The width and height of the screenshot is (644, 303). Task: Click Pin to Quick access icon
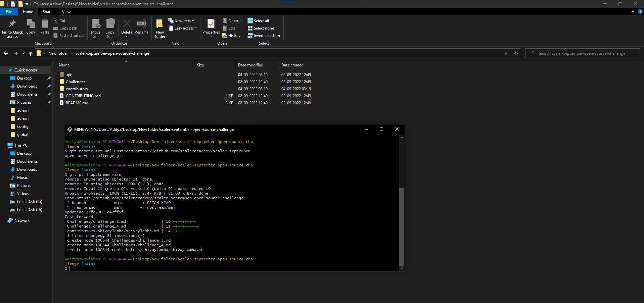point(12,23)
